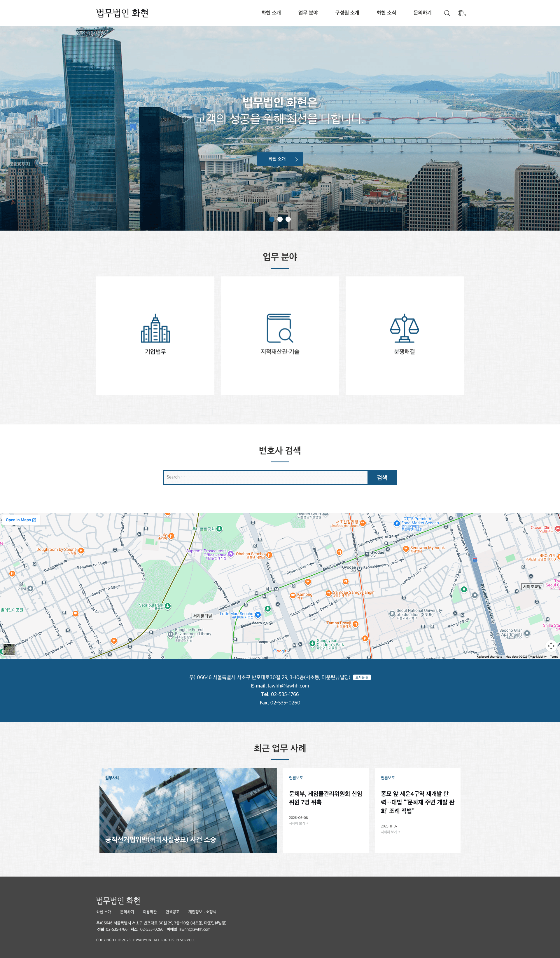560x958 pixels.
Task: Open the 업무 분야 nav menu
Action: pyautogui.click(x=308, y=13)
